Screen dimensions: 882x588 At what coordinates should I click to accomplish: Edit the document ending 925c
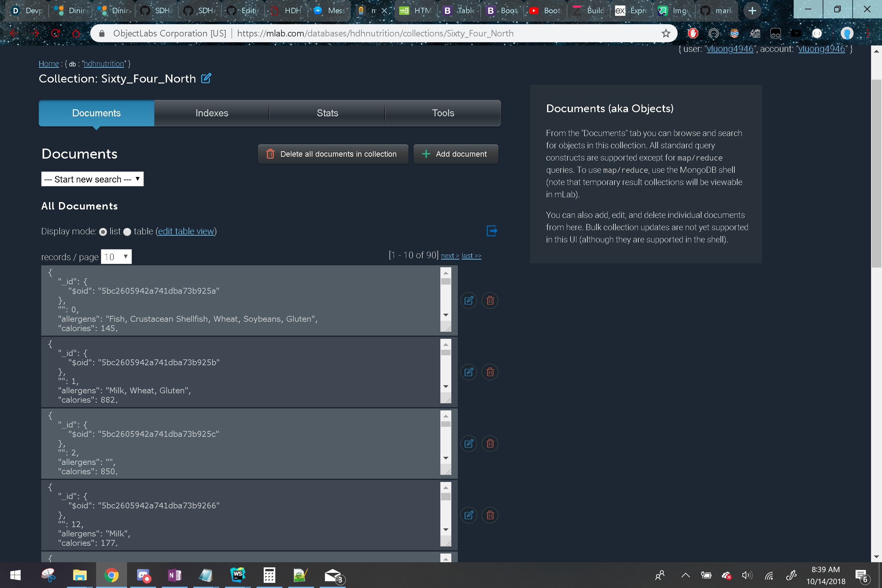pyautogui.click(x=468, y=444)
